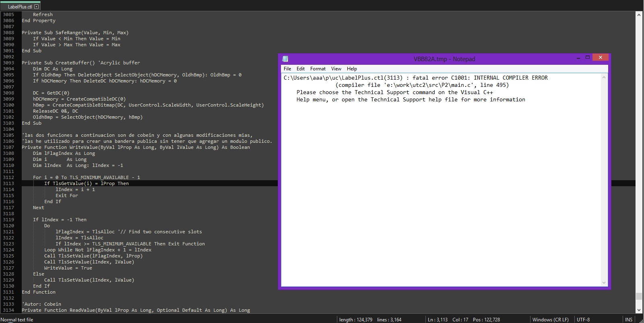
Task: Select the LabelPlus.ctl editor tab
Action: (20, 7)
